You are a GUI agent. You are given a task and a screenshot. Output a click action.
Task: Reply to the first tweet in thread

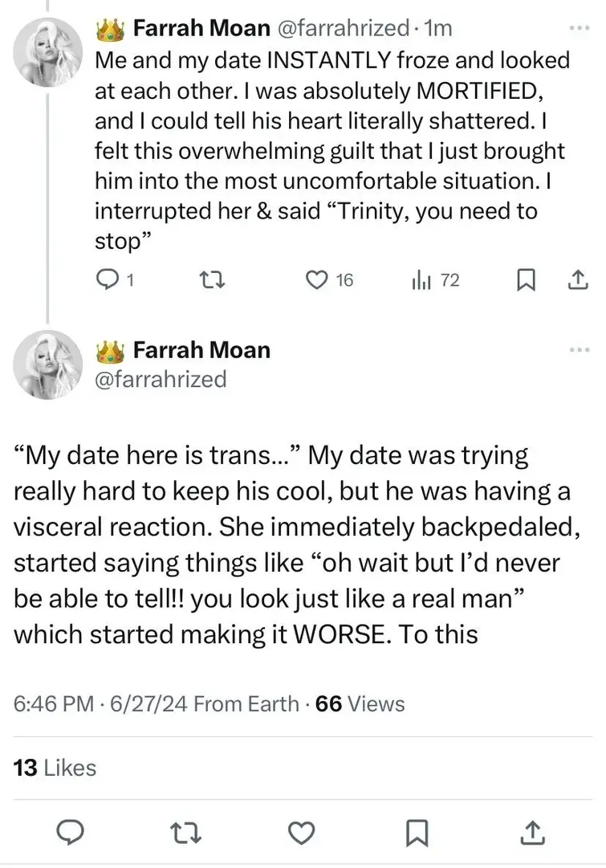[x=107, y=280]
